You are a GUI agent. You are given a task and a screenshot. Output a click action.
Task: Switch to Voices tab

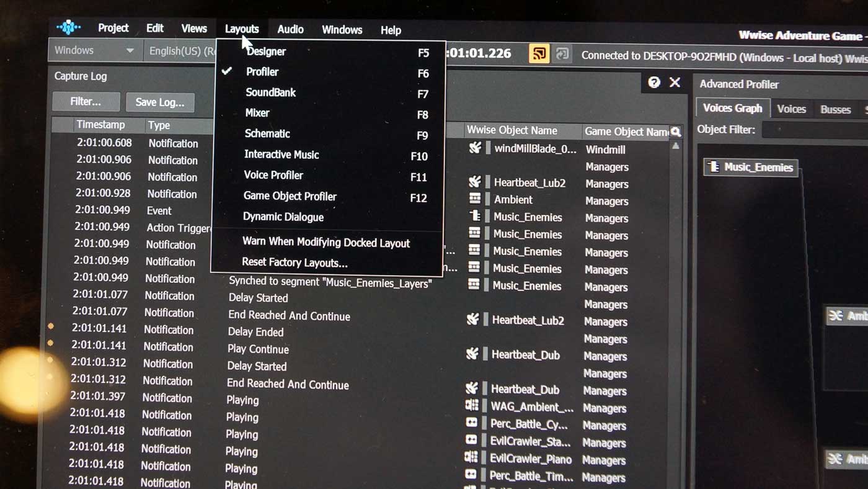click(791, 109)
